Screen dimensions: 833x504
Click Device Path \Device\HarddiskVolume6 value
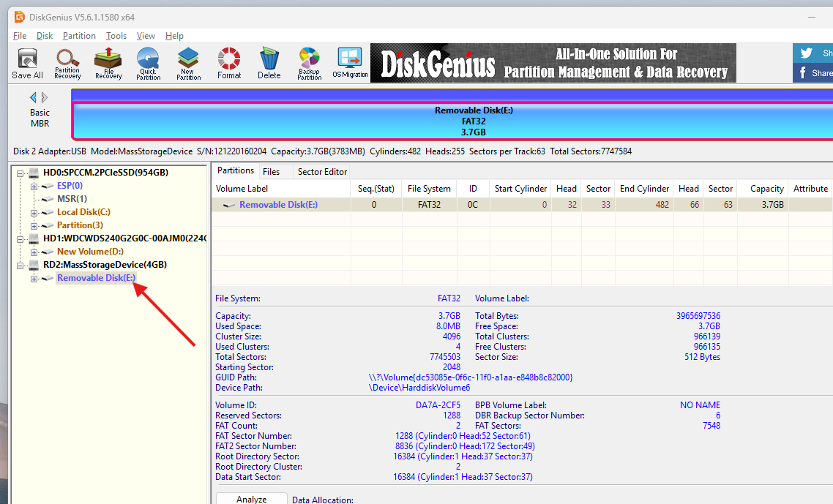(x=419, y=388)
